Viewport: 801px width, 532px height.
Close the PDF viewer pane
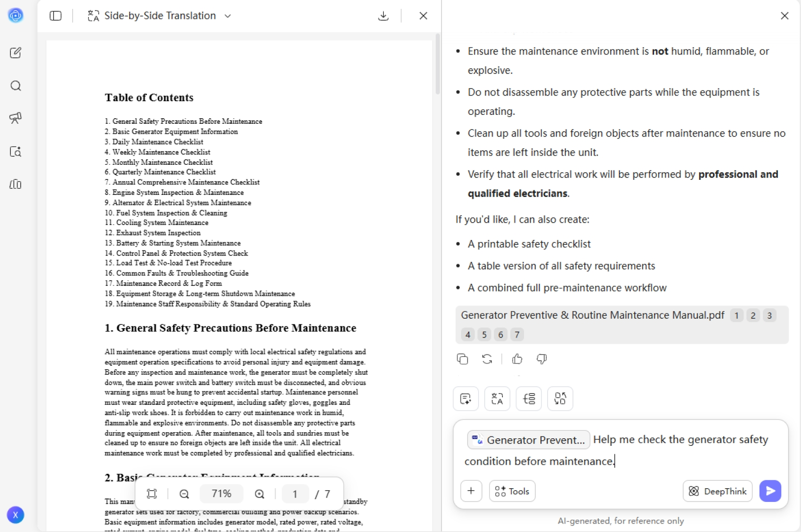click(423, 16)
